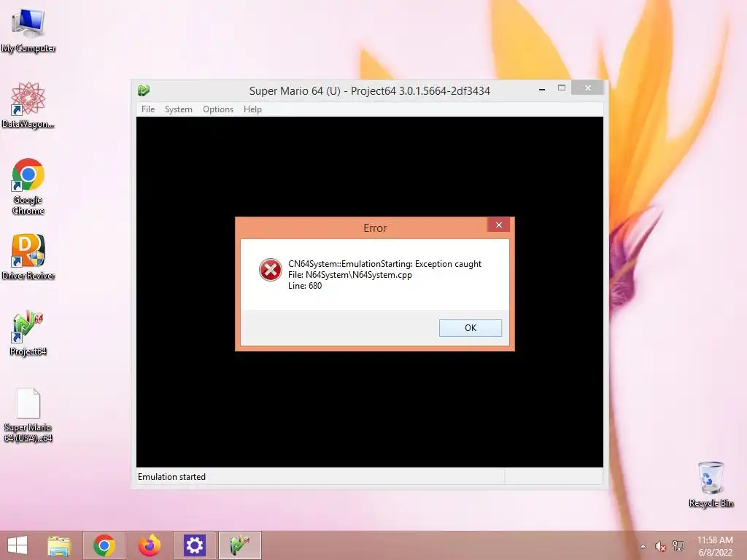Close the Project64 window
Screen dimensions: 747x560
pyautogui.click(x=588, y=87)
